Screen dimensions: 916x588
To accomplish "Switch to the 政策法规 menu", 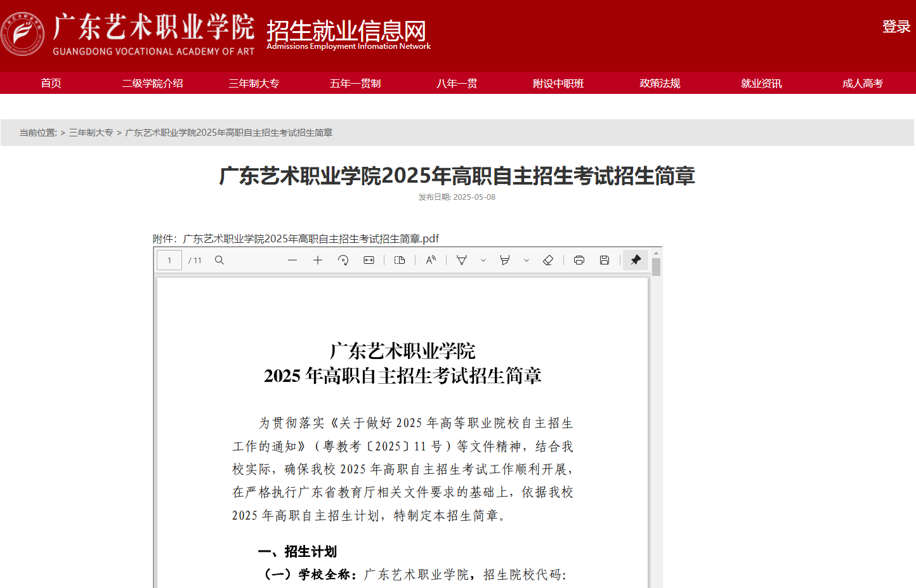I will coord(660,82).
